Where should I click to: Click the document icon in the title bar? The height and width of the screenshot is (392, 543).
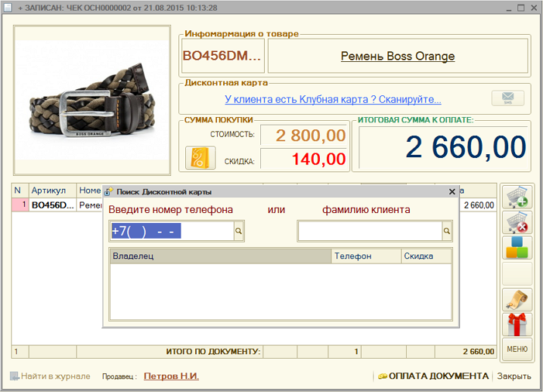[7, 7]
